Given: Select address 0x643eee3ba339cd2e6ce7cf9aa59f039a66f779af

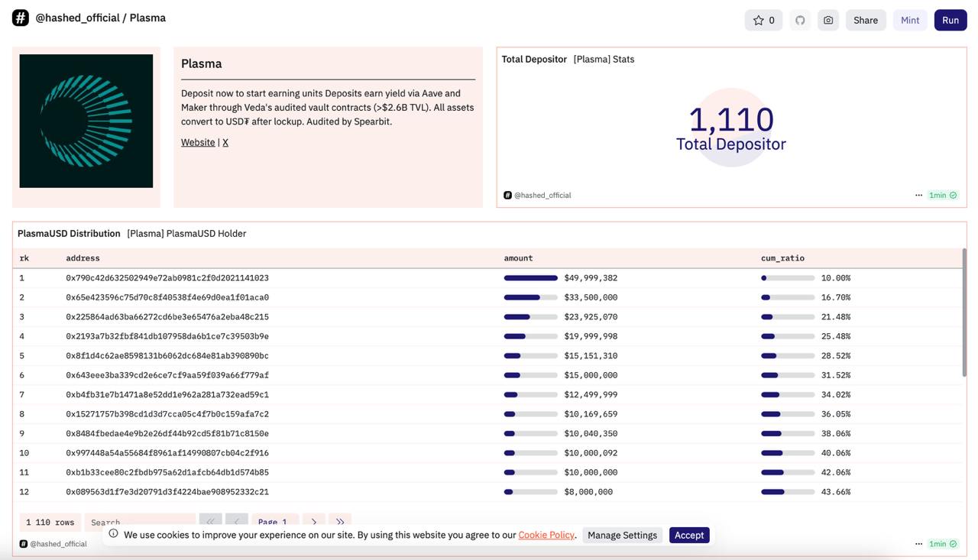Looking at the screenshot, I should click(x=167, y=375).
